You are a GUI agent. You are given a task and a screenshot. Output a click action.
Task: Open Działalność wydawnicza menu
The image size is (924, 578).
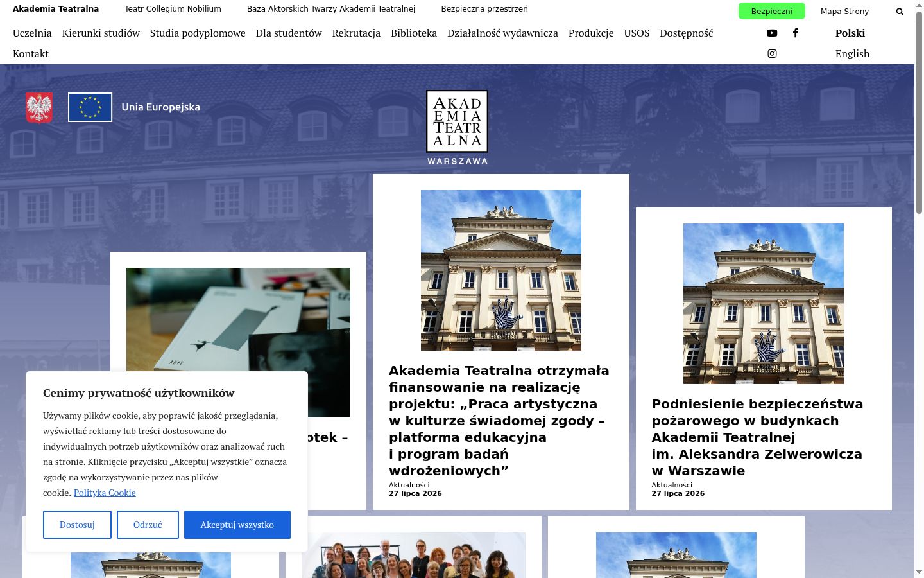(502, 33)
